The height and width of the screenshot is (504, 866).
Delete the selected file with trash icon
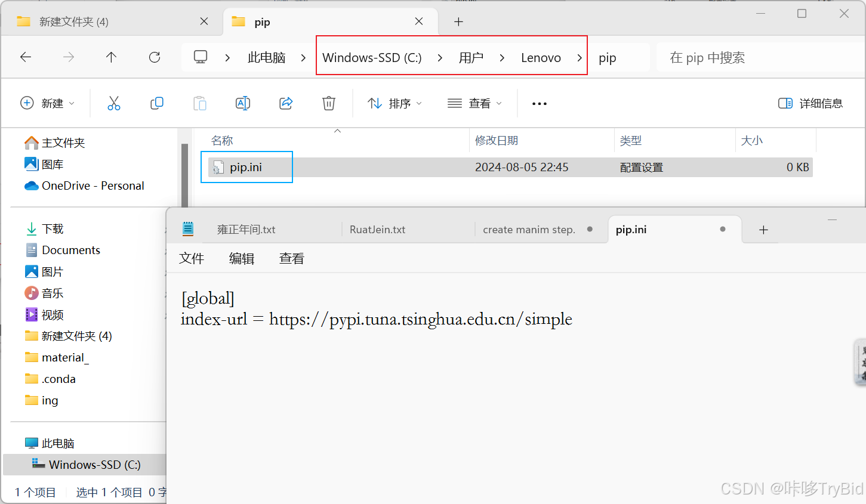329,103
